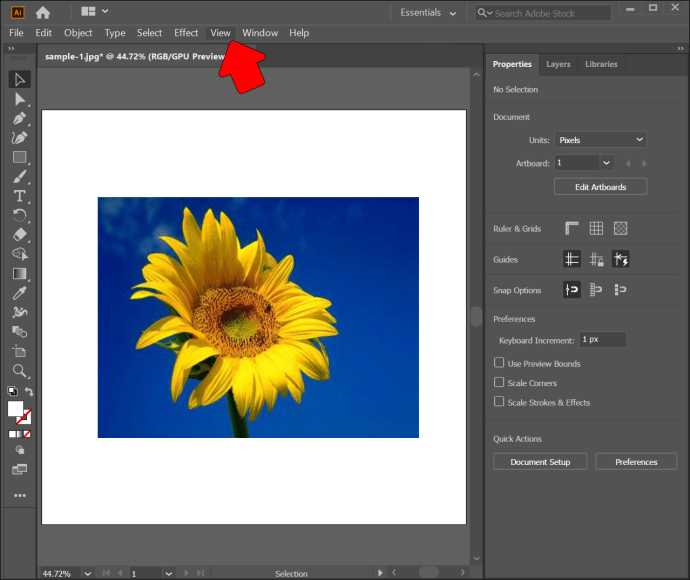The image size is (690, 580).
Task: Click the show grid icon
Action: [596, 229]
